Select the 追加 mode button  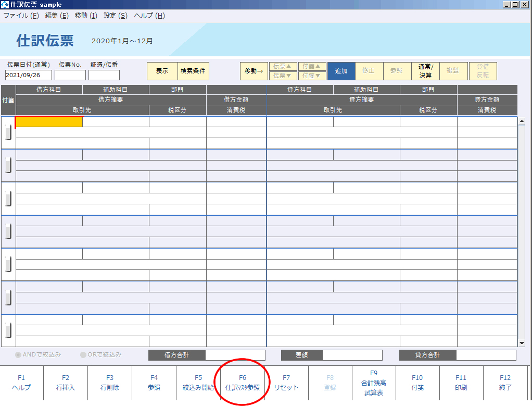click(341, 71)
